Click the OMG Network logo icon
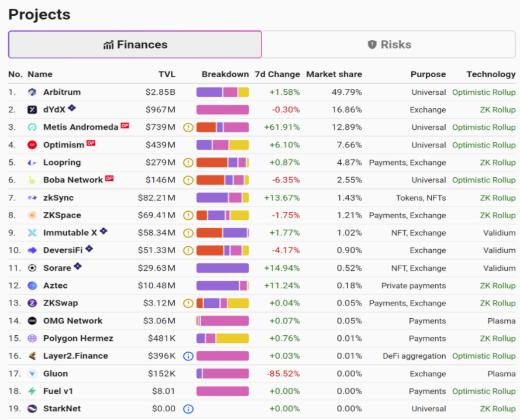Viewport: 520px width, 420px height. tap(32, 321)
